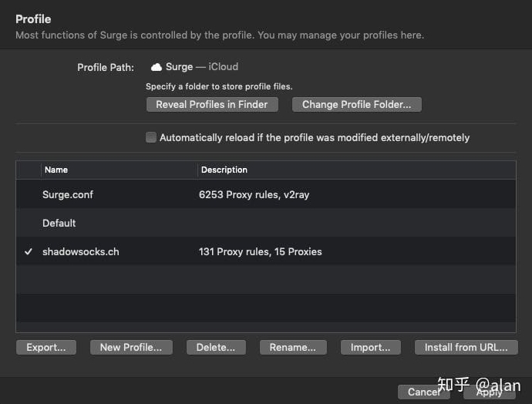This screenshot has width=532, height=404.
Task: Export the selected profile
Action: click(46, 348)
